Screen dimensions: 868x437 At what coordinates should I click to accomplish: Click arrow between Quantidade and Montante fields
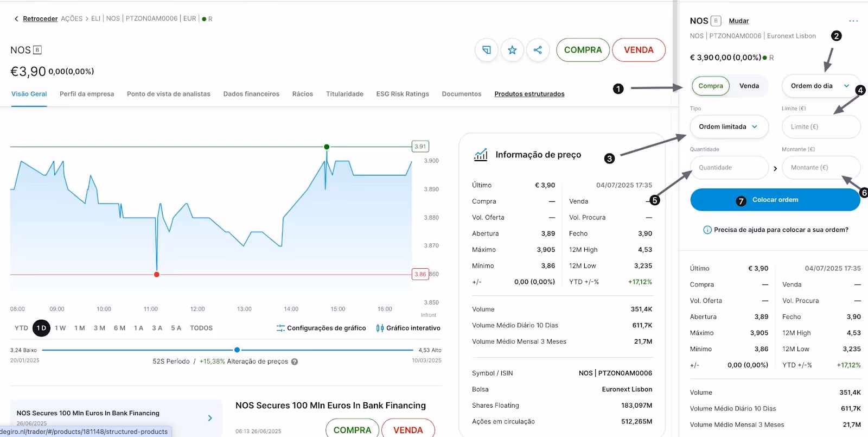(775, 168)
